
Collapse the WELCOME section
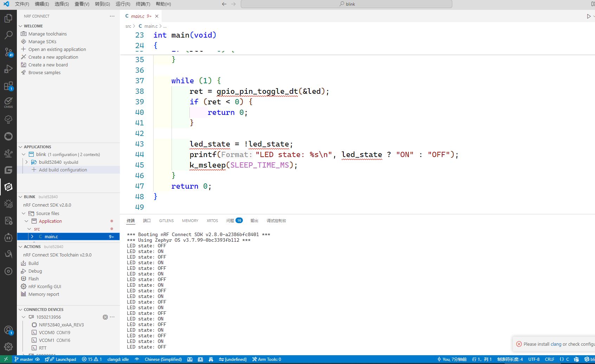(x=20, y=26)
